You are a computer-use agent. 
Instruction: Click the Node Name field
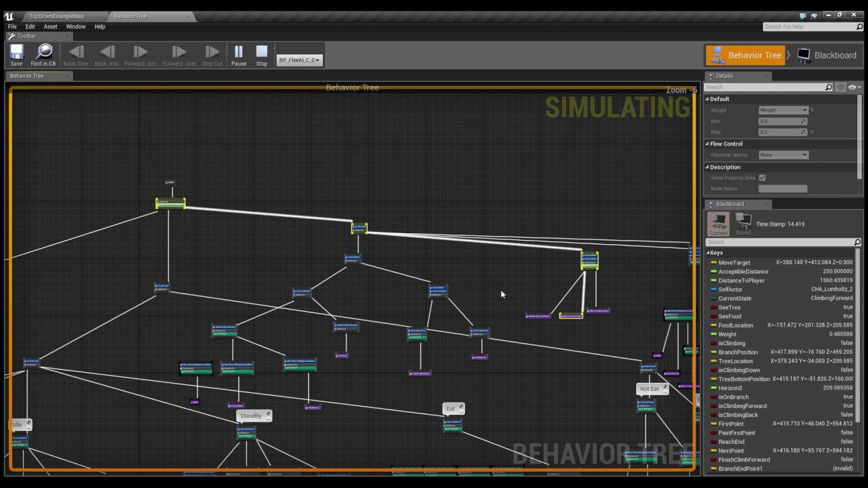(x=783, y=188)
